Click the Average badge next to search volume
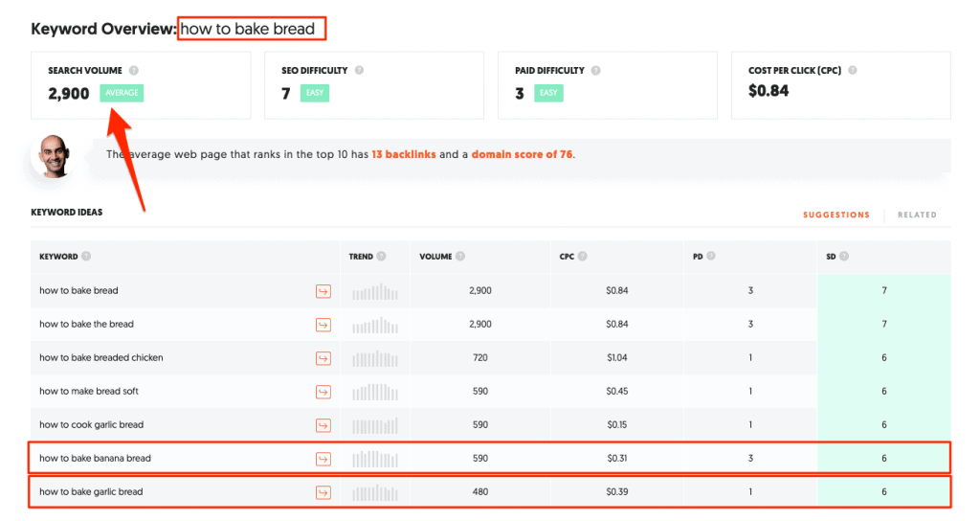Screen dimensions: 980x521 [122, 93]
